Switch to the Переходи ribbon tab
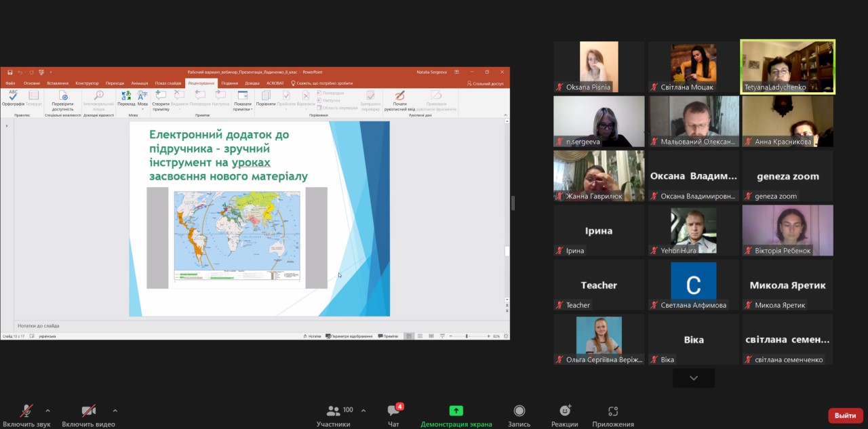The image size is (868, 429). point(115,83)
